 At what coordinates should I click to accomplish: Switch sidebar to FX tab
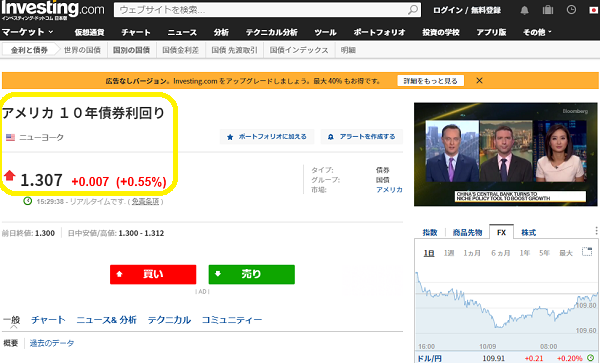(x=501, y=232)
